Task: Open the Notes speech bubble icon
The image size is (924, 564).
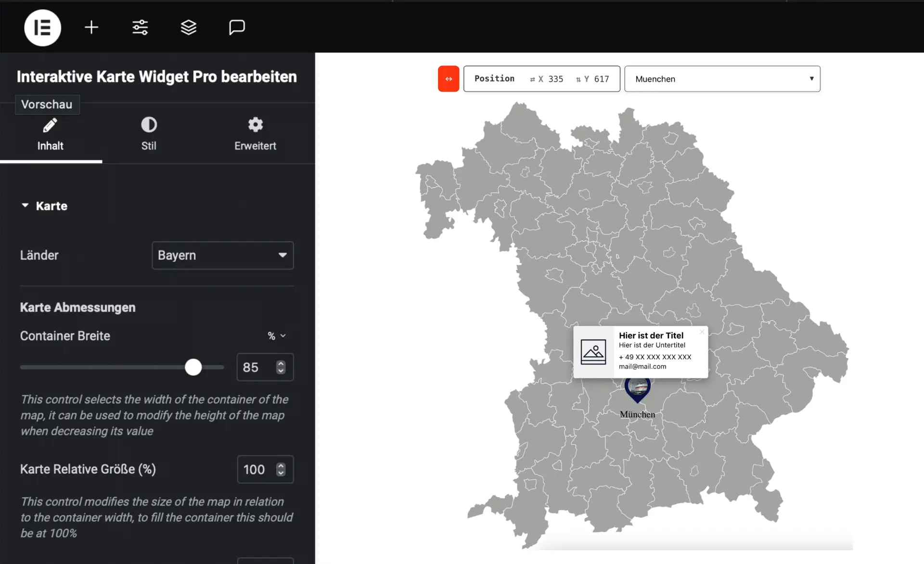Action: coord(237,27)
